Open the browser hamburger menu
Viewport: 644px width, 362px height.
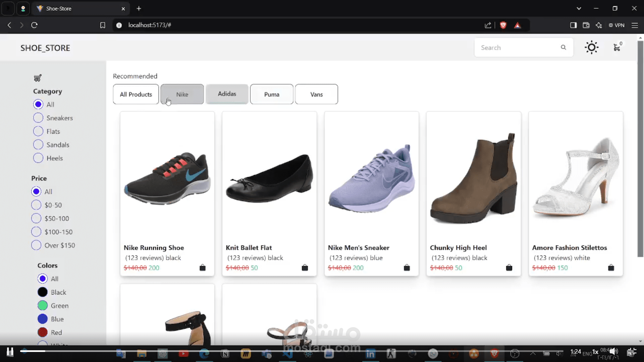(x=635, y=25)
